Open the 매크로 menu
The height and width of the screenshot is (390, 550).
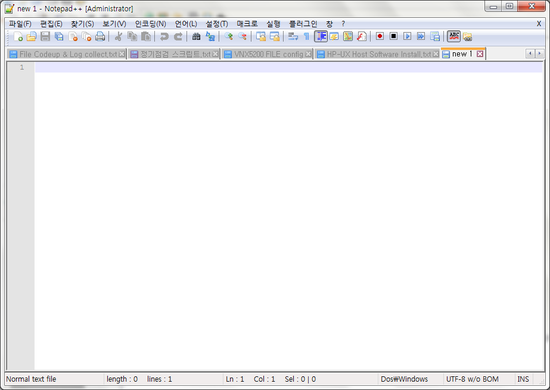click(x=247, y=24)
